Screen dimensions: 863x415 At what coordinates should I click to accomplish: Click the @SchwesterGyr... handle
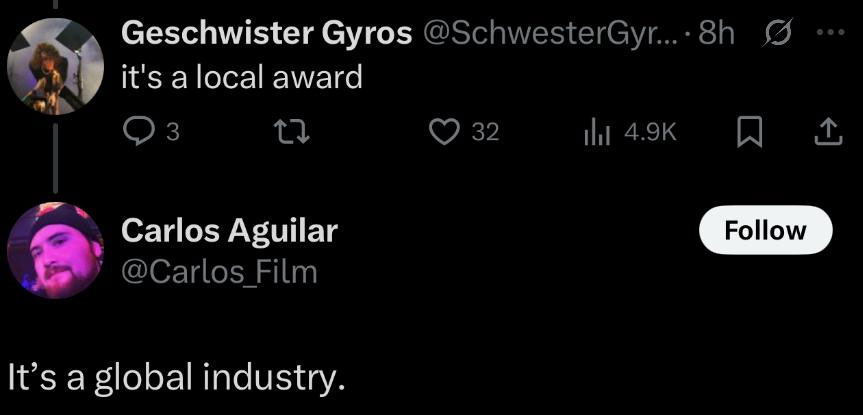tap(552, 33)
